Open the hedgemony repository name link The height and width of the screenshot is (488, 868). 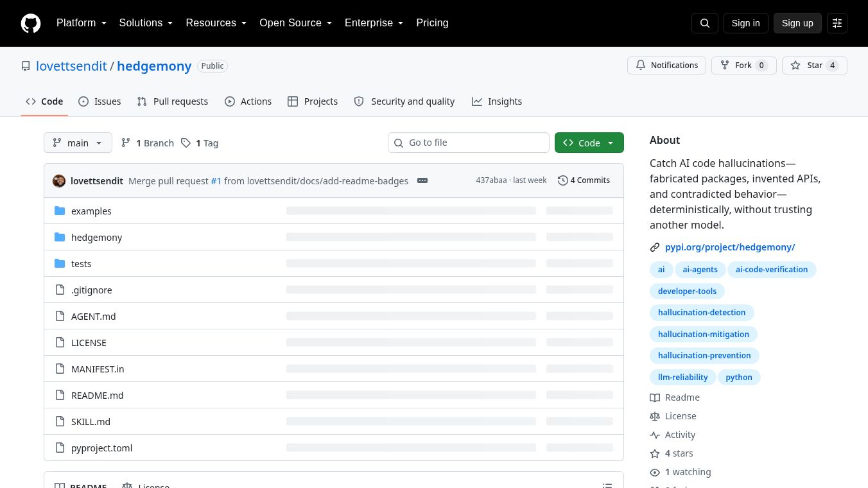pos(154,66)
